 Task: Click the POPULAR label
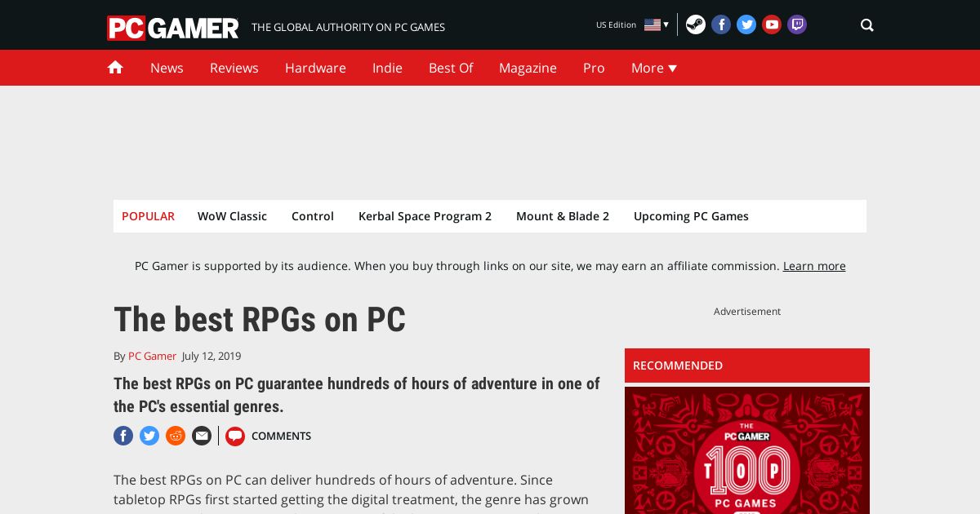click(148, 216)
